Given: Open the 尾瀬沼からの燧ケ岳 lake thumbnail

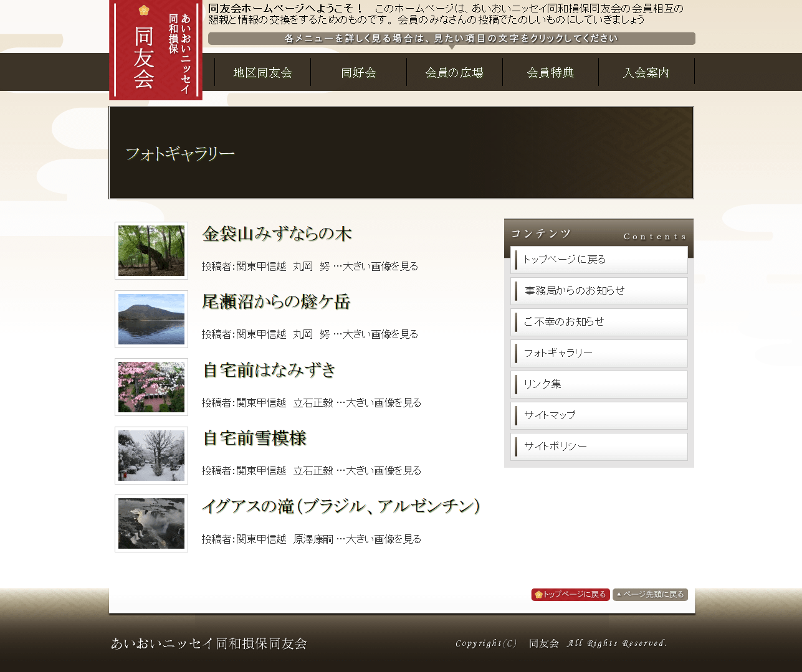Looking at the screenshot, I should click(151, 319).
